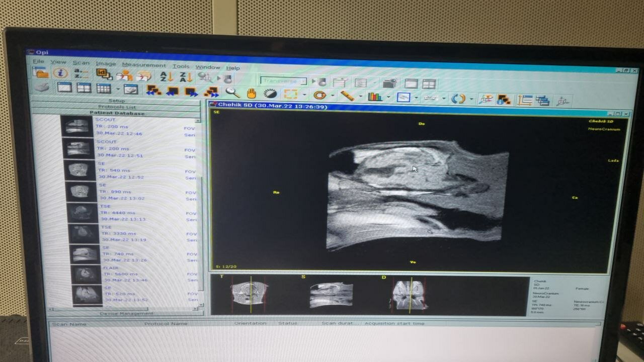The width and height of the screenshot is (644, 362).
Task: Click the D dorsal reference thumbnail below viewer
Action: [x=410, y=294]
